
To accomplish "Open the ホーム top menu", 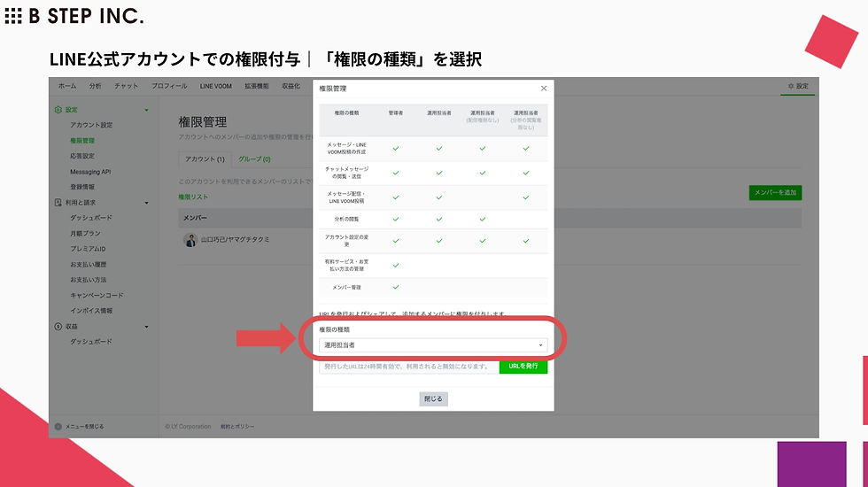I will click(67, 87).
